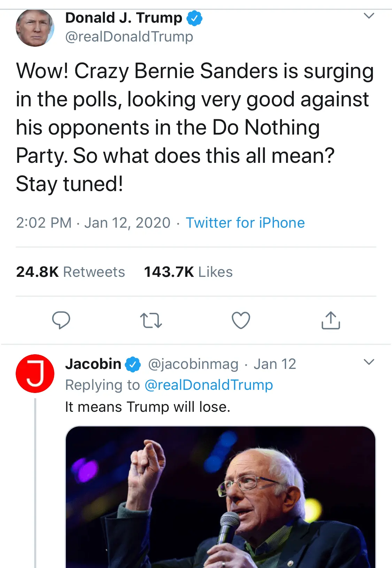Open the main tweet author's profile picture
This screenshot has width=392, height=568.
(35, 28)
